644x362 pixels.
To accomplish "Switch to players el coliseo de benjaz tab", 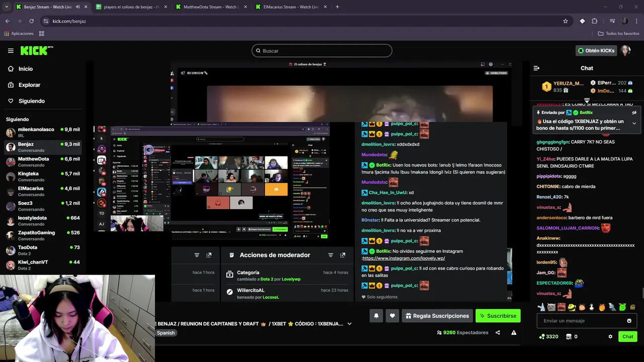I will (x=131, y=7).
